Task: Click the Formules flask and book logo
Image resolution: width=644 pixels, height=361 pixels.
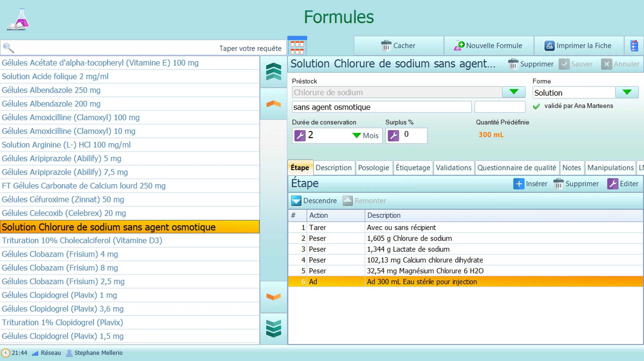Action: 18,19
